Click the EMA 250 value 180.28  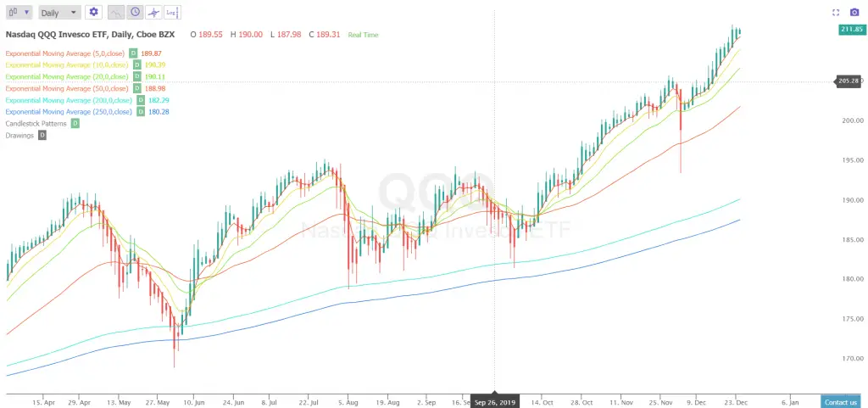[159, 112]
